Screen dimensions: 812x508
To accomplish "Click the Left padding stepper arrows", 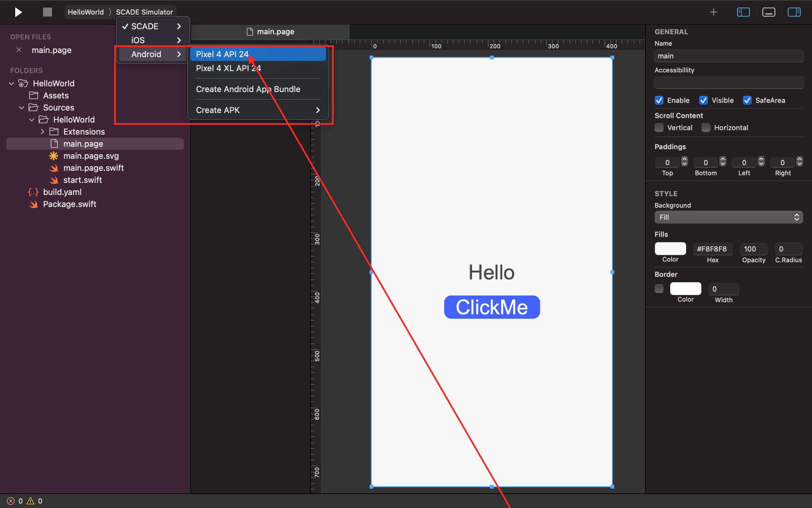I will [x=761, y=162].
